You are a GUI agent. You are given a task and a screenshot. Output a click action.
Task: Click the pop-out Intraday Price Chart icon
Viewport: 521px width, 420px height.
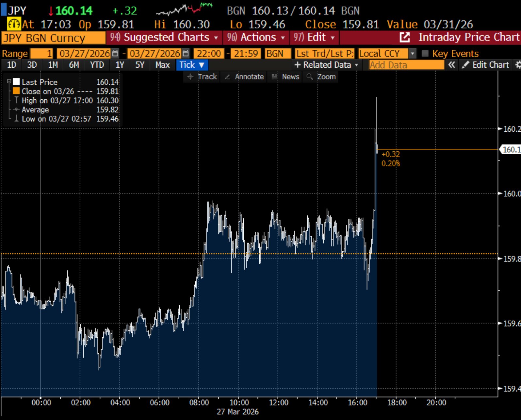click(x=405, y=37)
